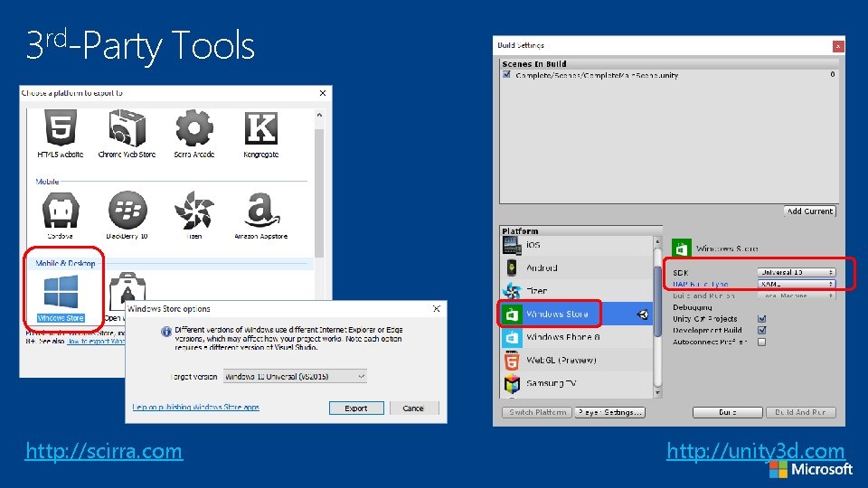Open Player Settings
This screenshot has height=488, width=868.
(609, 412)
